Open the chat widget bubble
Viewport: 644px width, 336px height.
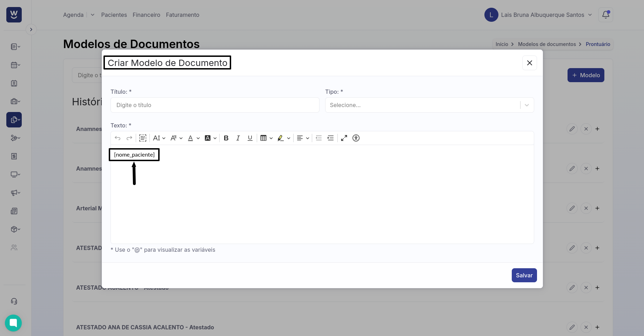tap(13, 323)
